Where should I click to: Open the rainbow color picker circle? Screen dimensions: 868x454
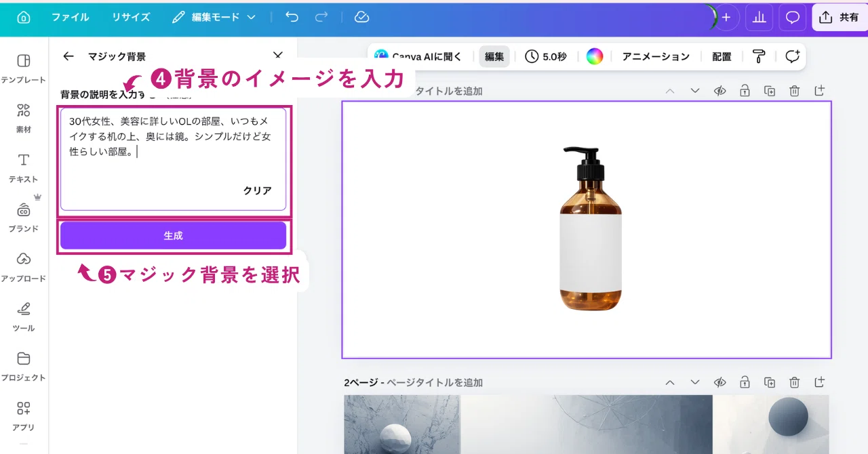click(x=595, y=57)
